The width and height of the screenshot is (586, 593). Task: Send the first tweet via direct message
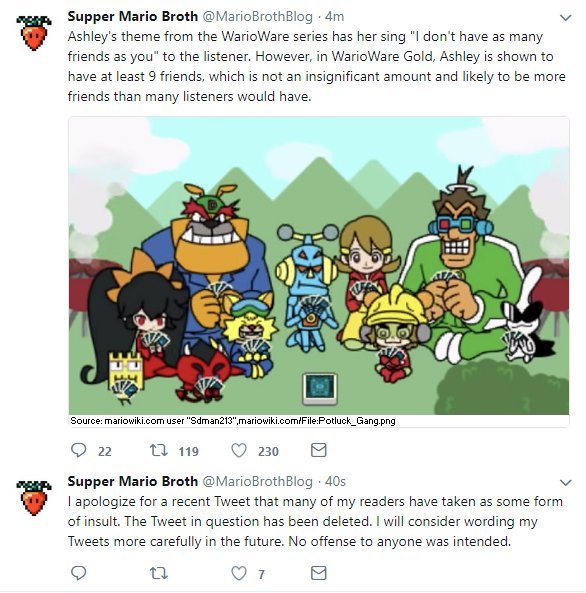[x=319, y=450]
